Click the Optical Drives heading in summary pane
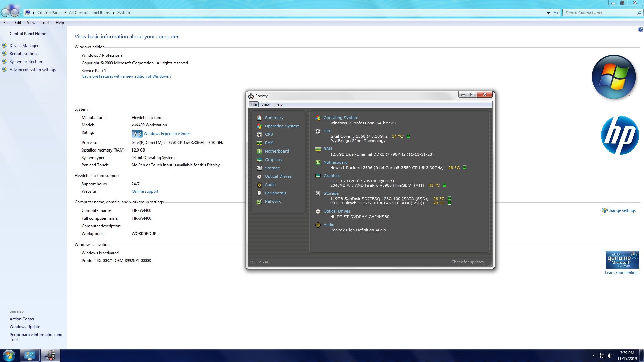The height and width of the screenshot is (362, 644). point(337,211)
